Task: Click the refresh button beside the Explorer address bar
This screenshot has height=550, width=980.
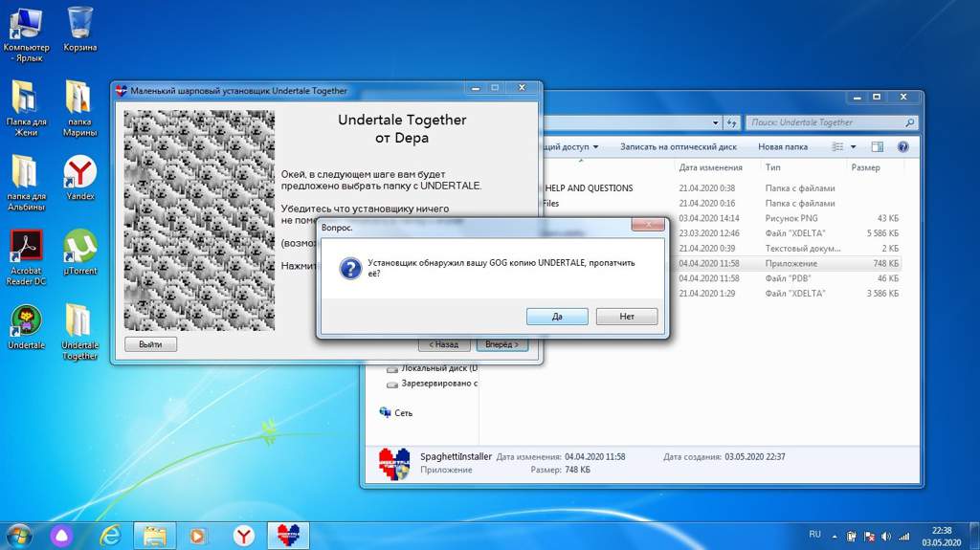Action: coord(732,122)
